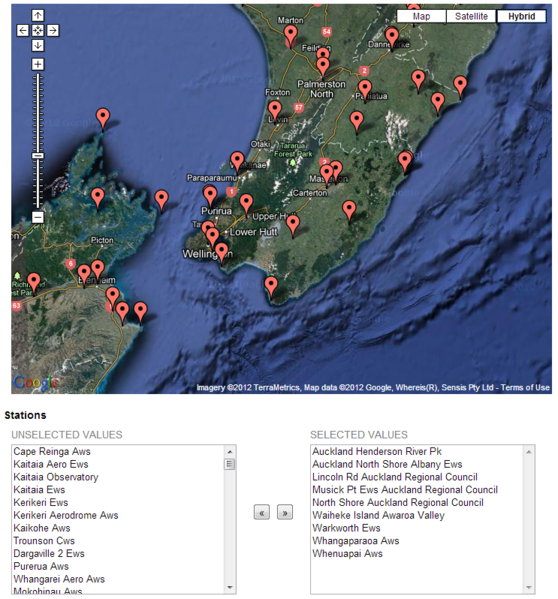
Task: Select the marker at Levin
Action: (x=275, y=110)
